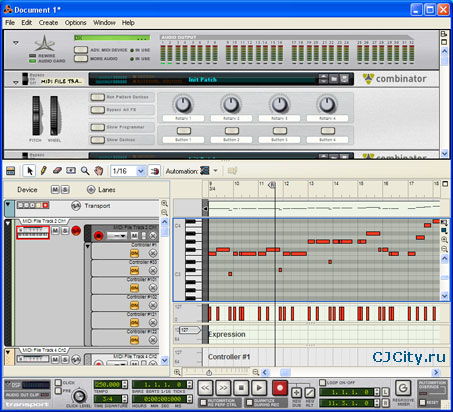Select the Razor tool in the sequencer toolbar
The image size is (453, 412).
[71, 171]
